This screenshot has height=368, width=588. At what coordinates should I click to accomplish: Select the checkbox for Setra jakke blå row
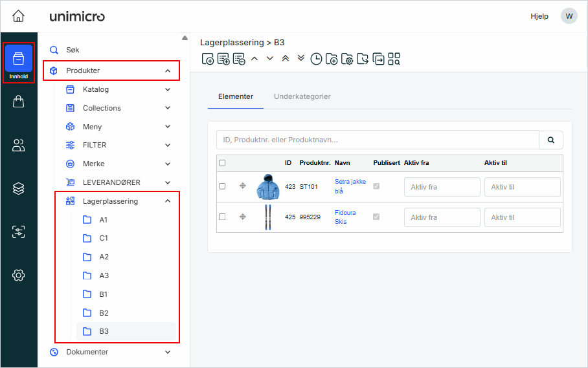(222, 186)
